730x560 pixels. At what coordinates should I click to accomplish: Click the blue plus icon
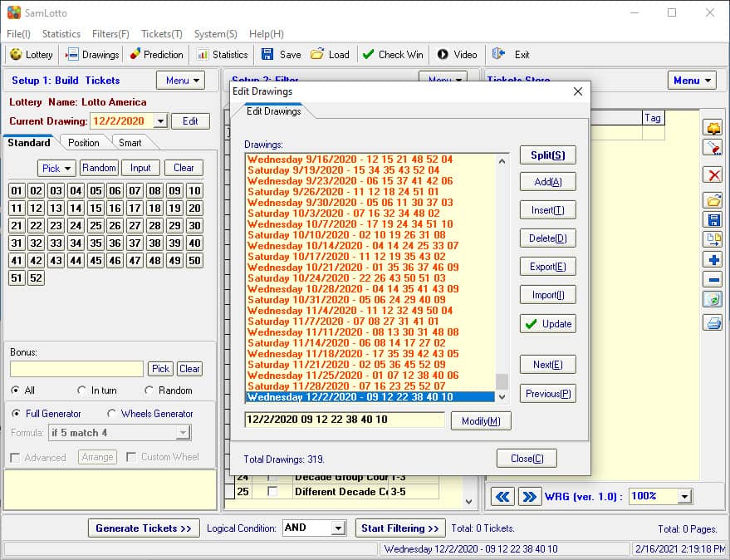[713, 259]
